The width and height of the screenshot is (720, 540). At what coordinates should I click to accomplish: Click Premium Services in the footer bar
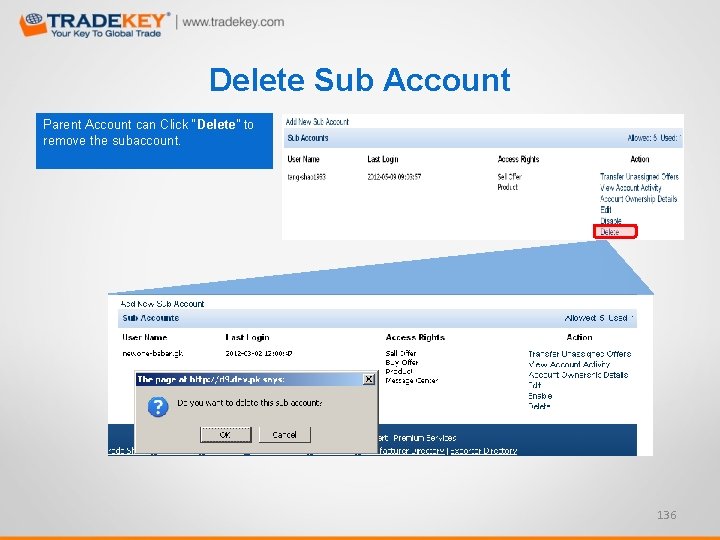pos(425,438)
